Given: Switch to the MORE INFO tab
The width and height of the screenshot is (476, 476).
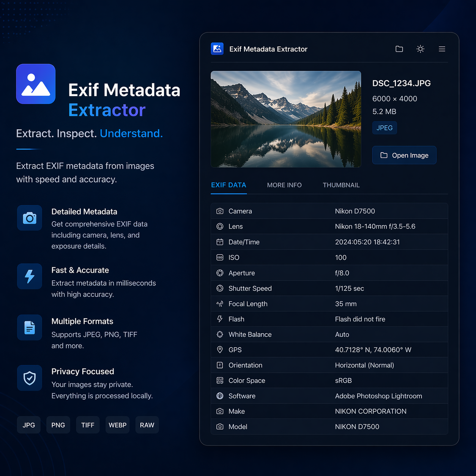Looking at the screenshot, I should click(284, 185).
